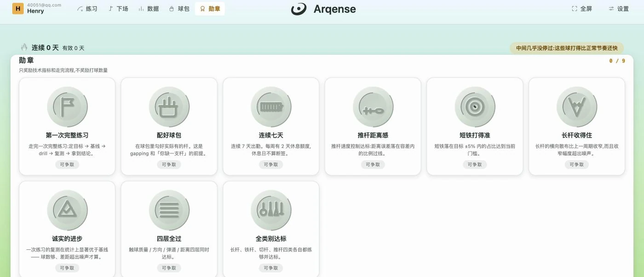Click the fullscreen bracket icon

tap(574, 9)
